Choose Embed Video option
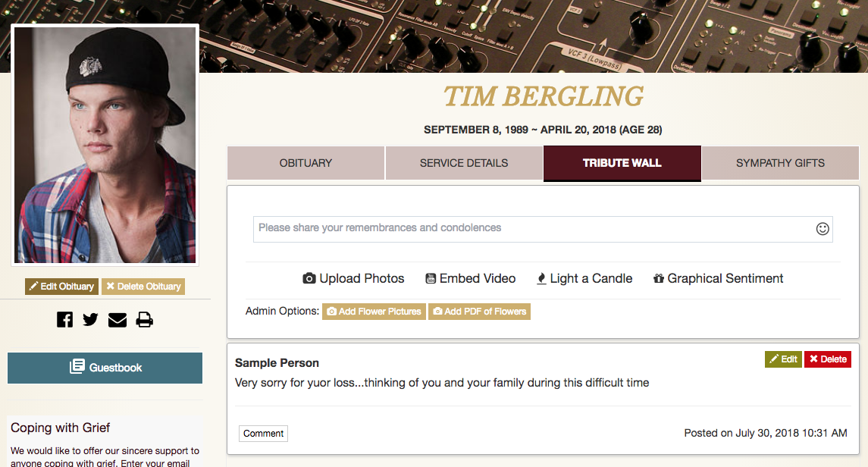This screenshot has width=868, height=467. (470, 278)
